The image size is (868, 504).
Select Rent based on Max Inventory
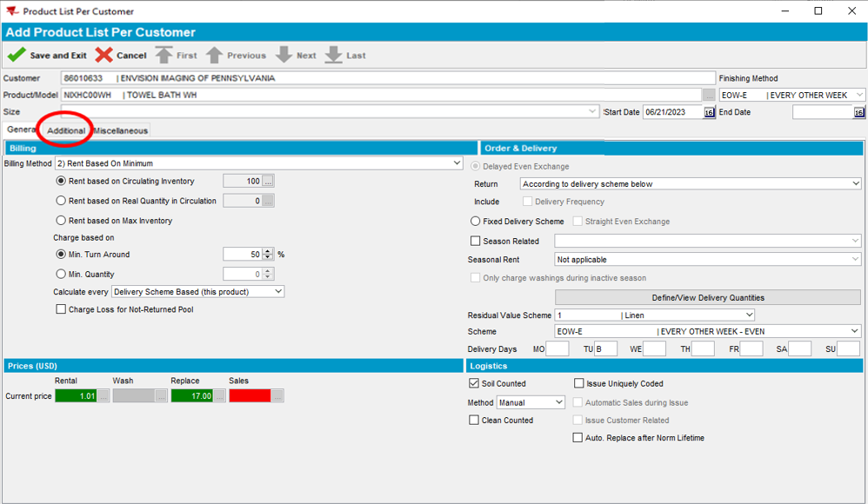(61, 221)
